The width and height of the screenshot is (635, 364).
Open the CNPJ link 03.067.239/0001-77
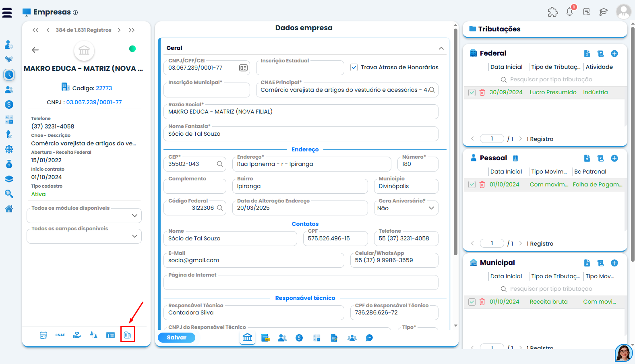pyautogui.click(x=94, y=102)
